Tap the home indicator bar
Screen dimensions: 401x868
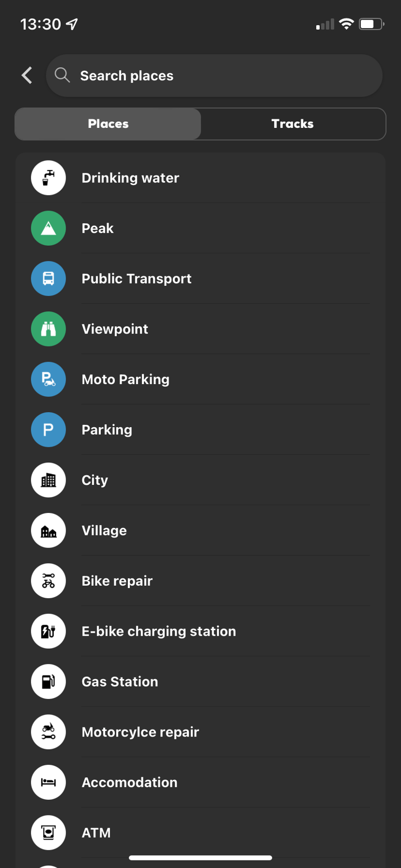point(200,857)
